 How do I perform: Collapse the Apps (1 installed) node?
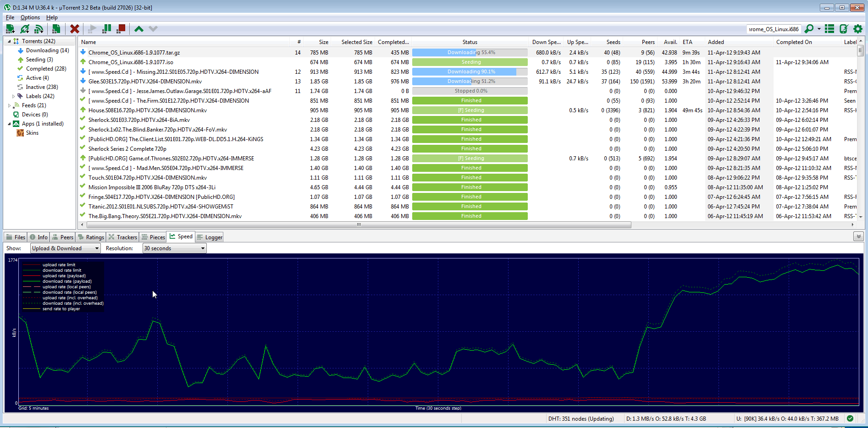[9, 124]
